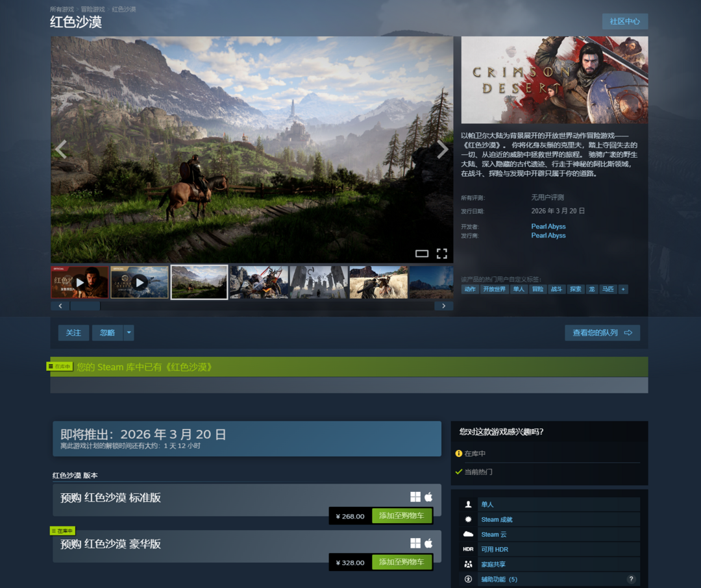Toggle theater mode icon on the media viewer
This screenshot has width=701, height=588.
pos(422,253)
